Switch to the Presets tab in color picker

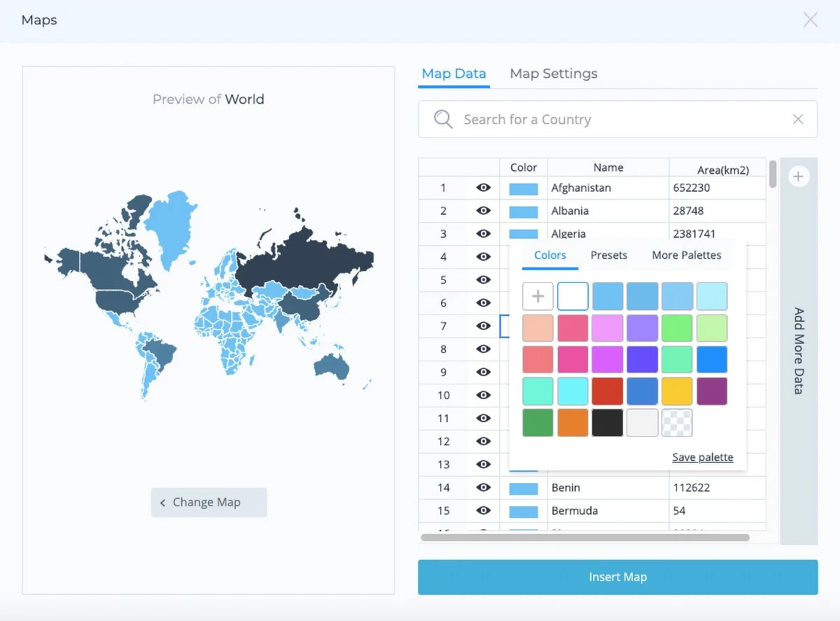(608, 255)
